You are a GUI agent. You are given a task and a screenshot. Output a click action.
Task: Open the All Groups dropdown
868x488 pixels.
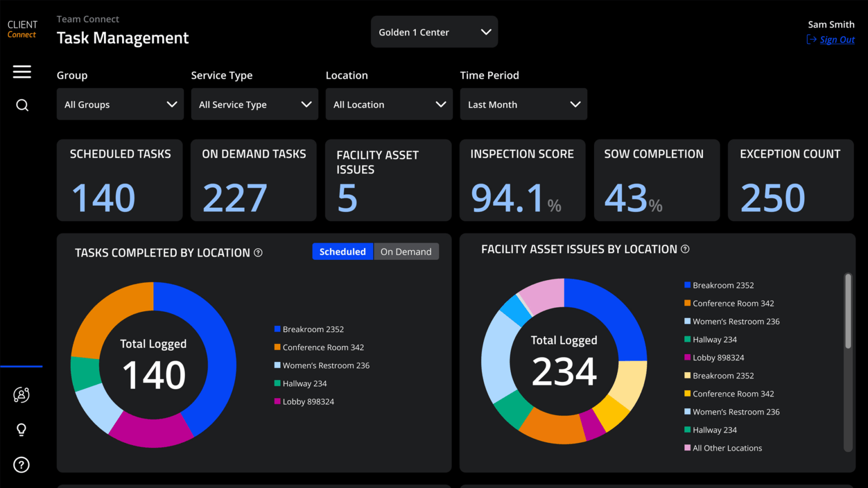[120, 104]
